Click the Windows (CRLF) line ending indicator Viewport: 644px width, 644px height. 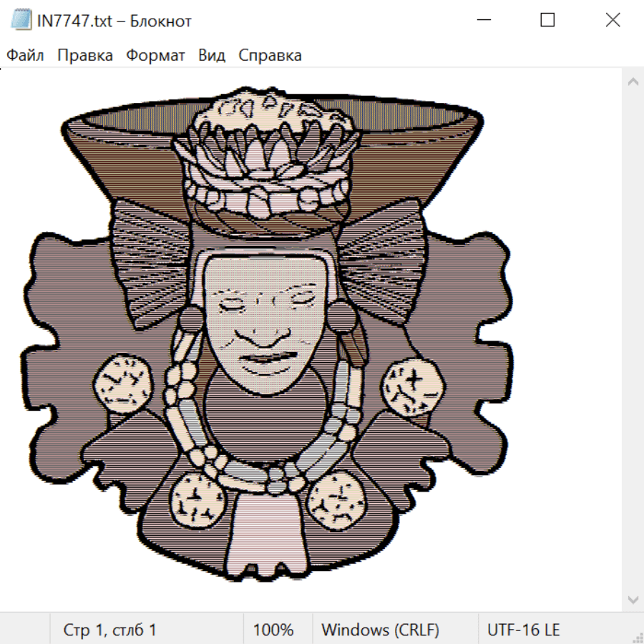[380, 630]
